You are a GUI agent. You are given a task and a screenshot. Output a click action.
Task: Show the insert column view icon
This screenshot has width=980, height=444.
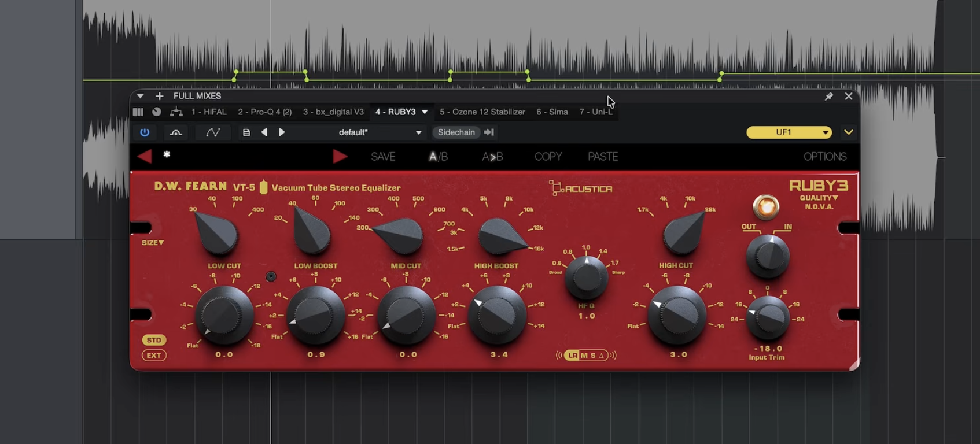[x=138, y=112]
